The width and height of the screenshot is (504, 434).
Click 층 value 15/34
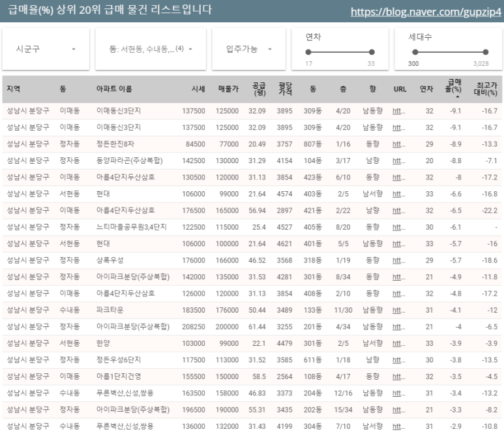click(x=343, y=410)
